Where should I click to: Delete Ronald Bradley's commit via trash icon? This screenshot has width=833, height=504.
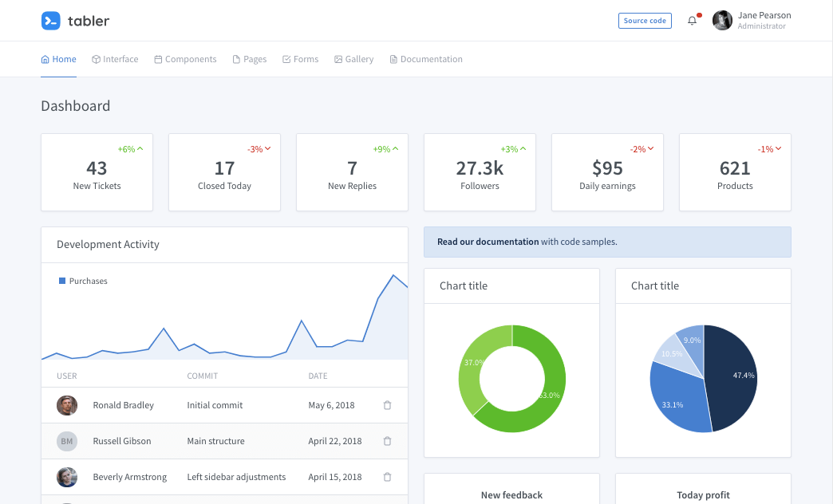387,405
